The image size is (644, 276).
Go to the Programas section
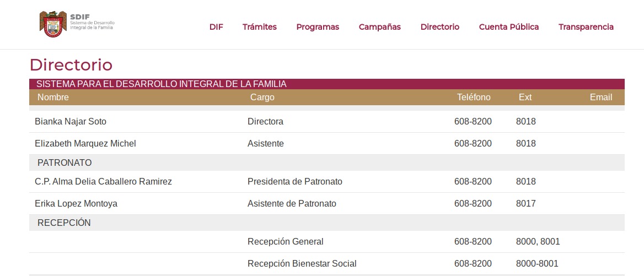pyautogui.click(x=318, y=27)
